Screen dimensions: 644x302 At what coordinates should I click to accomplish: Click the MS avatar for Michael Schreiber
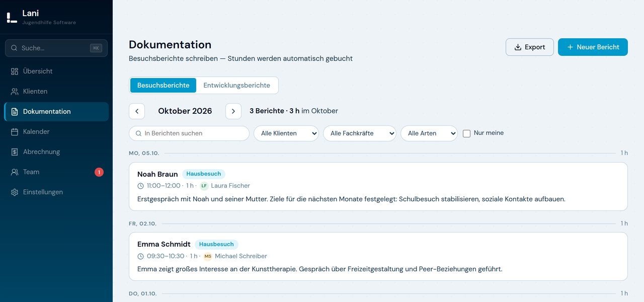(208, 256)
